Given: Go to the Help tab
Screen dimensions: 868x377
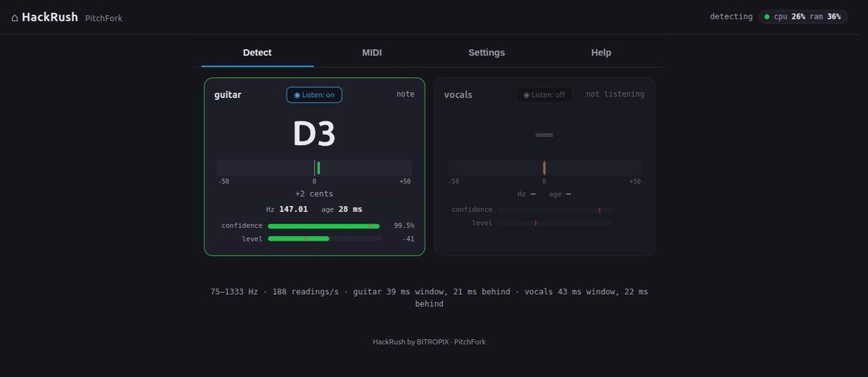Looking at the screenshot, I should pyautogui.click(x=601, y=52).
